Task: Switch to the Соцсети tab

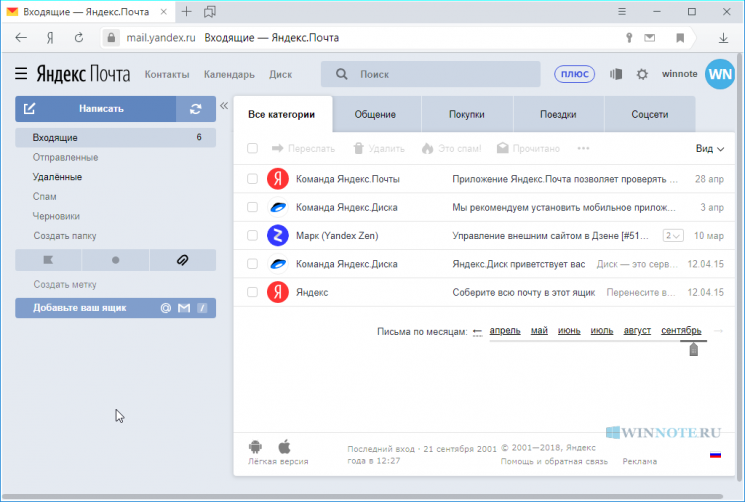Action: coord(649,114)
